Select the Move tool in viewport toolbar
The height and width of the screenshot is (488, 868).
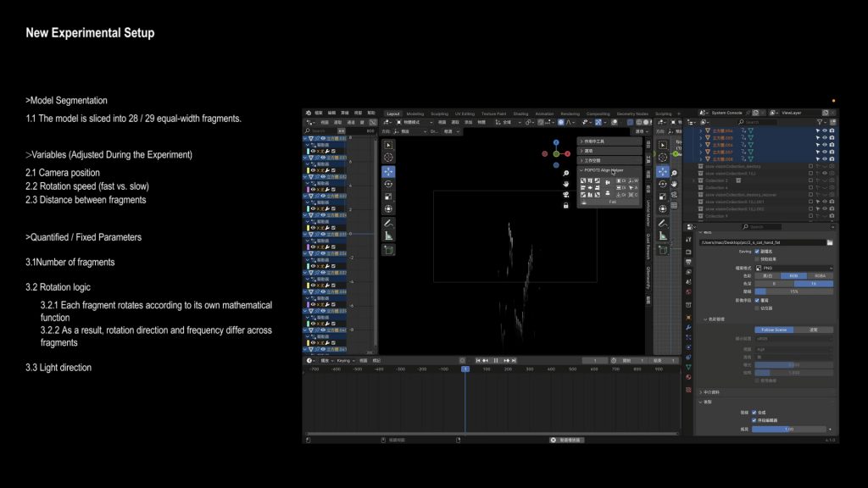pos(388,171)
